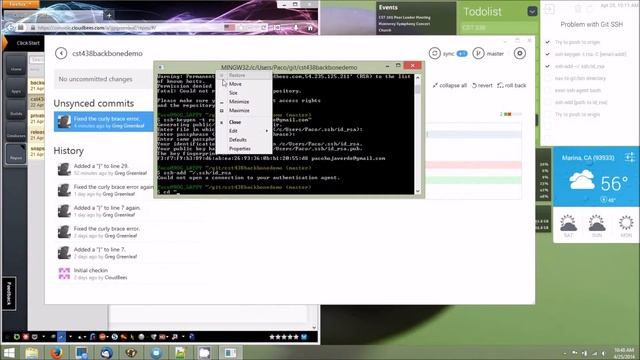Open Thunderbird from the taskbar

pyautogui.click(x=106, y=353)
